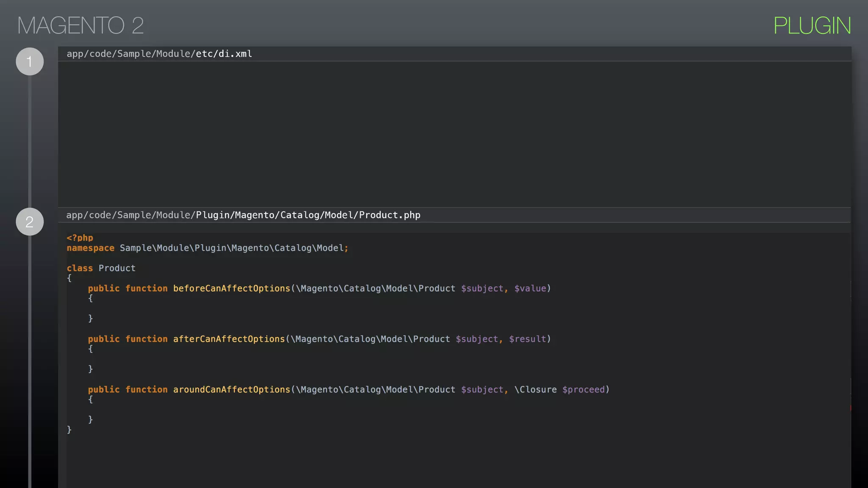
Task: Click the $result parameter
Action: pyautogui.click(x=528, y=339)
